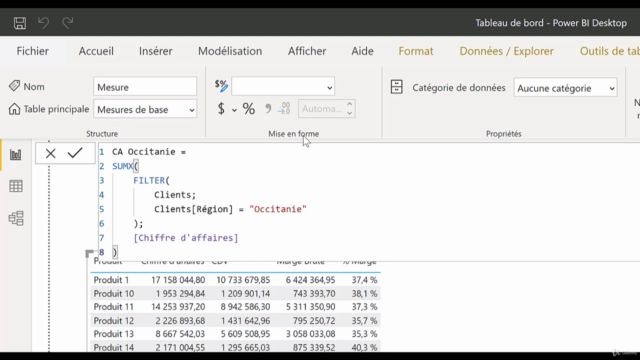
Task: Click the 37,4 % margin cell
Action: click(364, 280)
